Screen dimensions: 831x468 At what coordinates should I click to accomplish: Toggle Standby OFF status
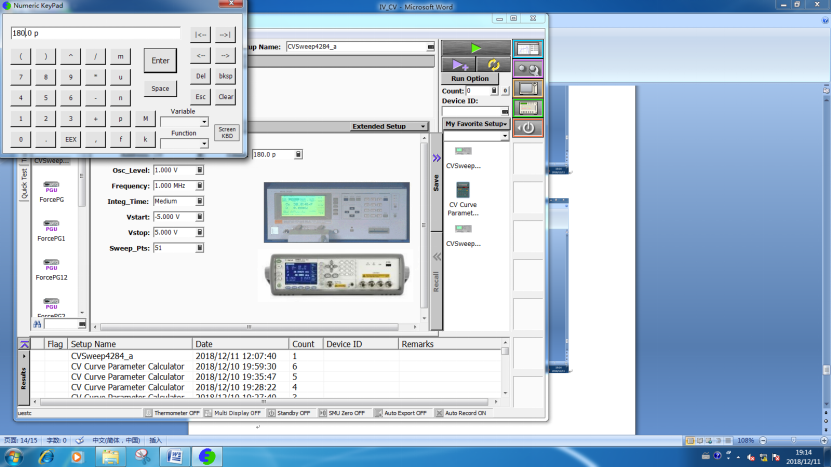pos(289,413)
